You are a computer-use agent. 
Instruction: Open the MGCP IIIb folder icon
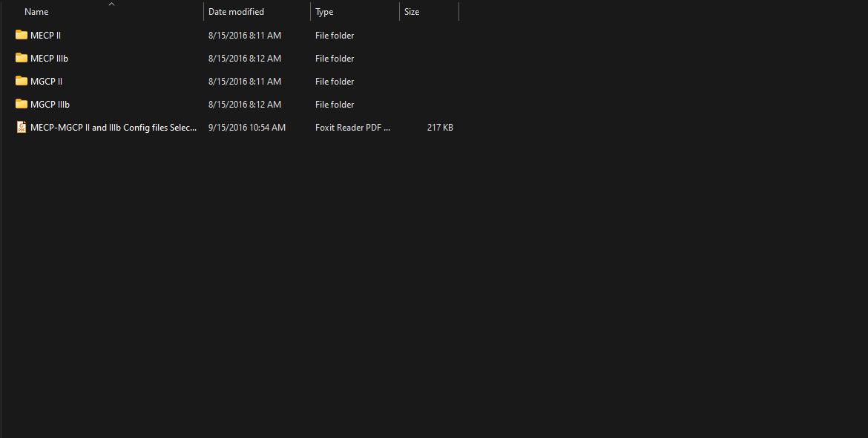coord(22,104)
